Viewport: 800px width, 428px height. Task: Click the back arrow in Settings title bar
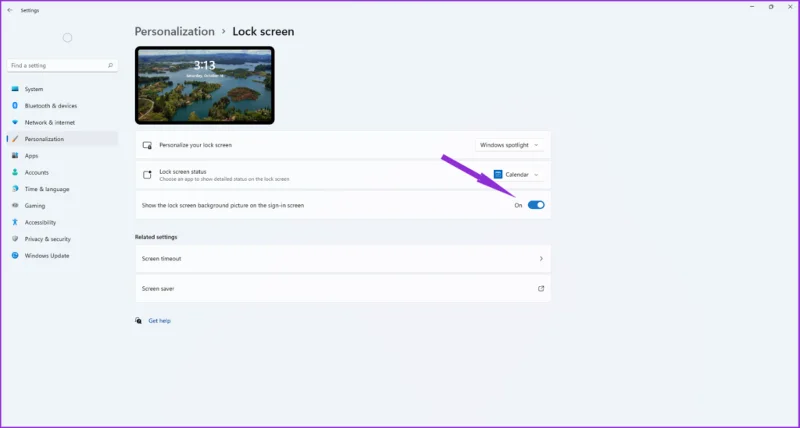click(x=10, y=10)
